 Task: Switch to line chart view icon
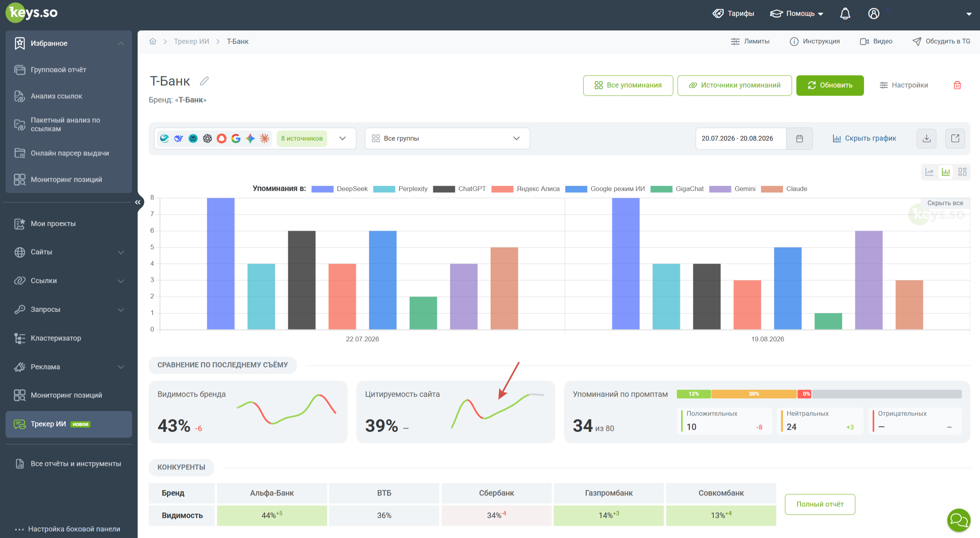[x=929, y=172]
